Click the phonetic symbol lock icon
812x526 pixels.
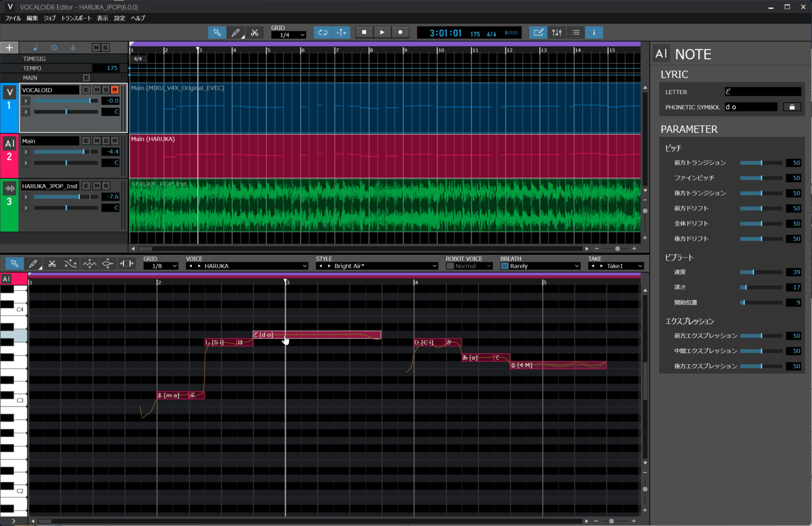click(x=791, y=107)
